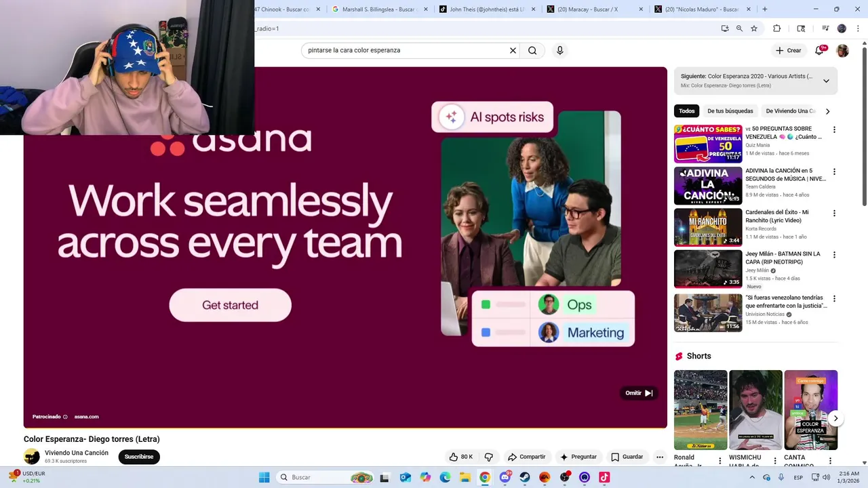868x488 pixels.
Task: Open the Viviendo Una Canción channel
Action: (77, 453)
